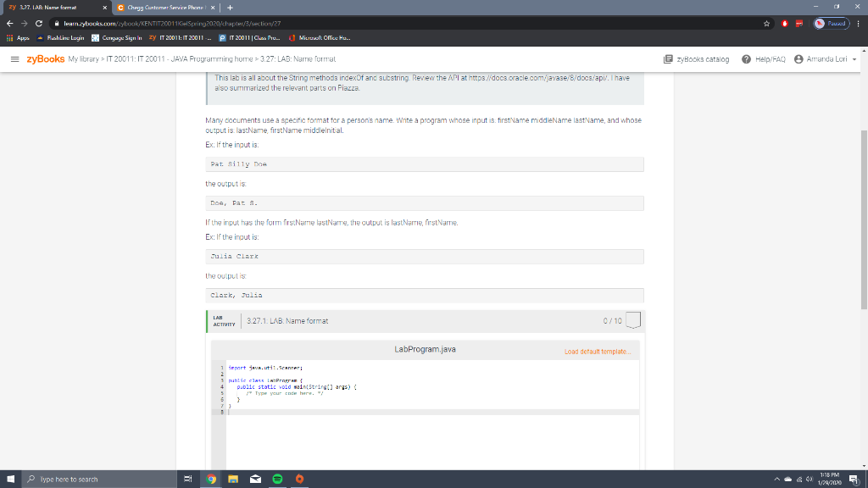Image resolution: width=868 pixels, height=488 pixels.
Task: Open the Chrome browser menu
Action: click(859, 24)
